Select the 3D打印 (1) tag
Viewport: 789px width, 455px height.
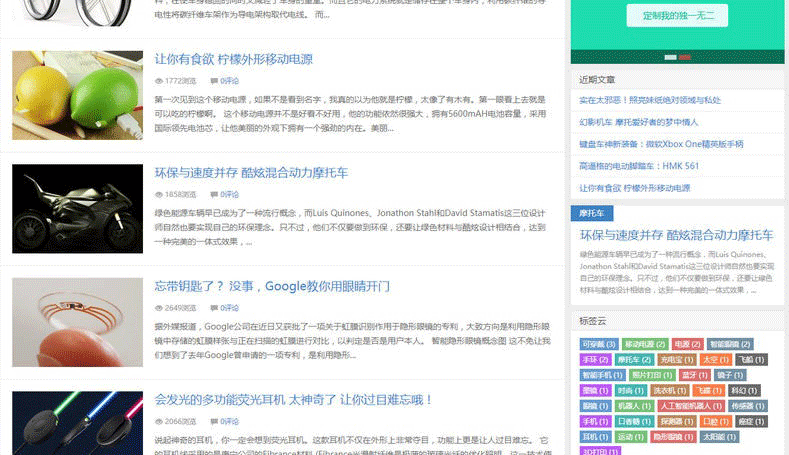(600, 451)
